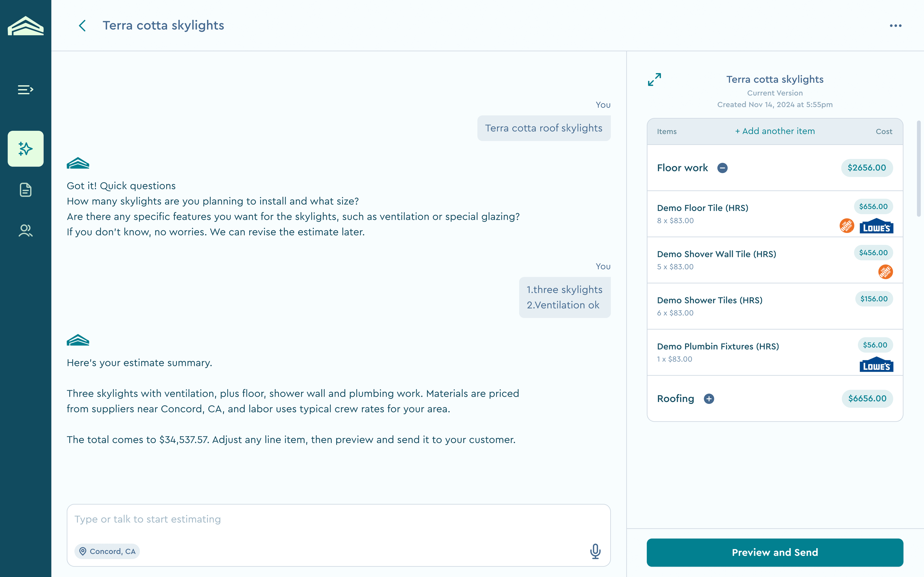The image size is (924, 577).
Task: Click the Preview and Send button
Action: point(775,552)
